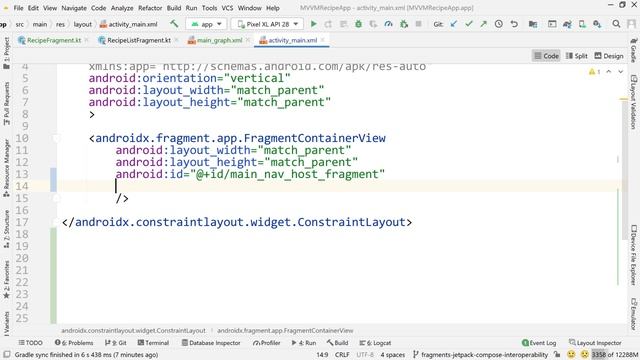Toggle the Resource Manager tool window
The image size is (640, 360).
pyautogui.click(x=7, y=168)
